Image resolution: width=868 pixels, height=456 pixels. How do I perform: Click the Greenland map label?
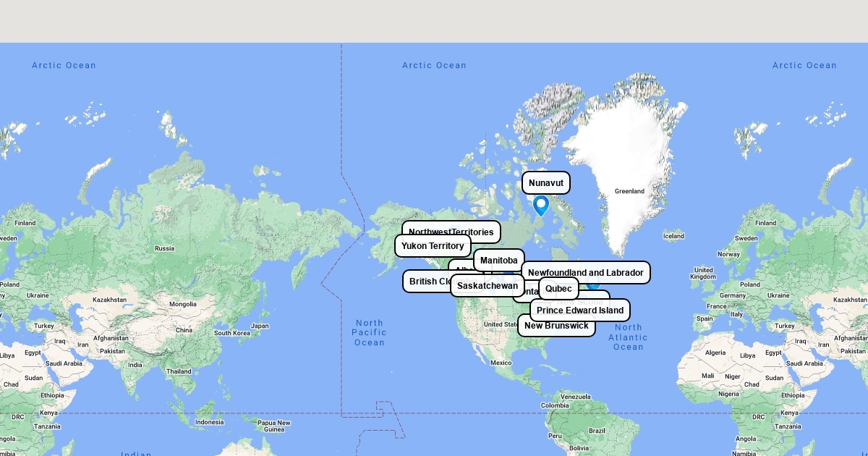click(629, 191)
